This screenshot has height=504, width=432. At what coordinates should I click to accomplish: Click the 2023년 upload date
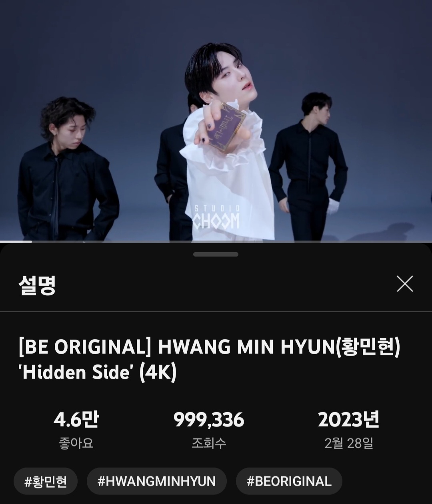coord(348,420)
